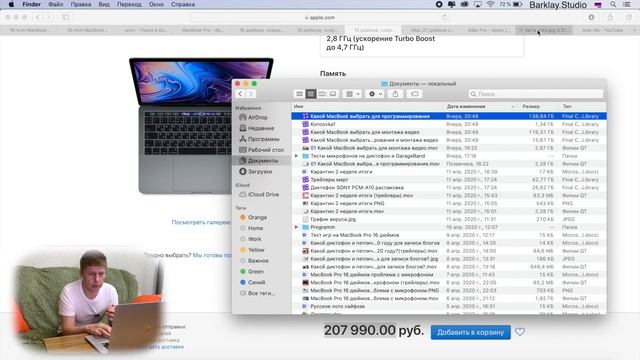Image resolution: width=640 pixels, height=360 pixels.
Task: Click the Трейлеры март library icon
Action: (305, 180)
